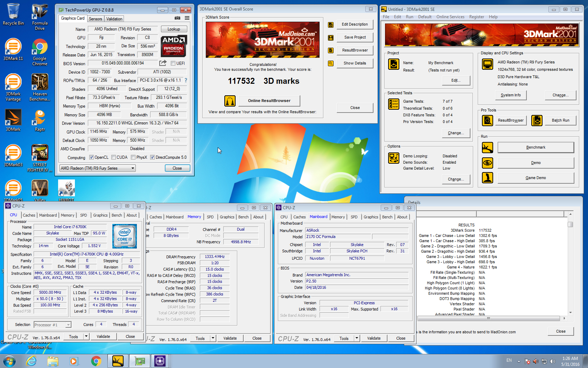Image resolution: width=588 pixels, height=368 pixels.
Task: Click Show Details magnifier icon
Action: pos(330,63)
